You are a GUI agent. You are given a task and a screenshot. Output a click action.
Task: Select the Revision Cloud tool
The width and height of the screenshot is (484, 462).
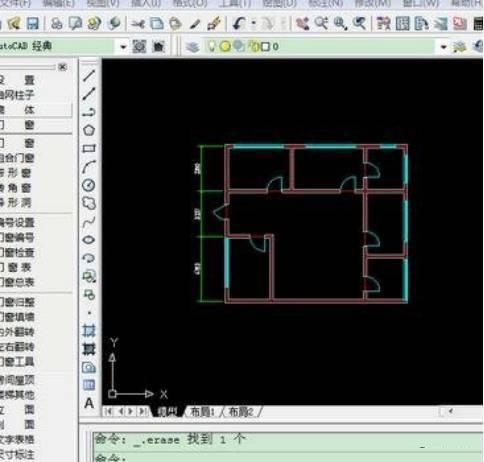click(89, 203)
